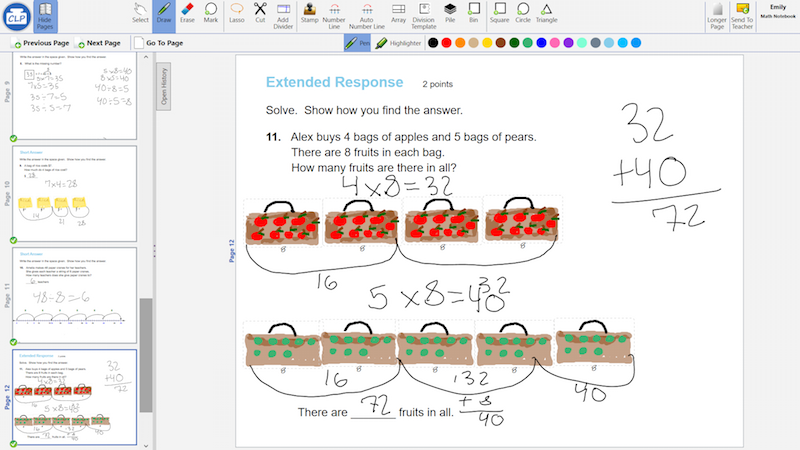The image size is (800, 450).
Task: Open Page 10 thumbnail
Action: [x=74, y=193]
